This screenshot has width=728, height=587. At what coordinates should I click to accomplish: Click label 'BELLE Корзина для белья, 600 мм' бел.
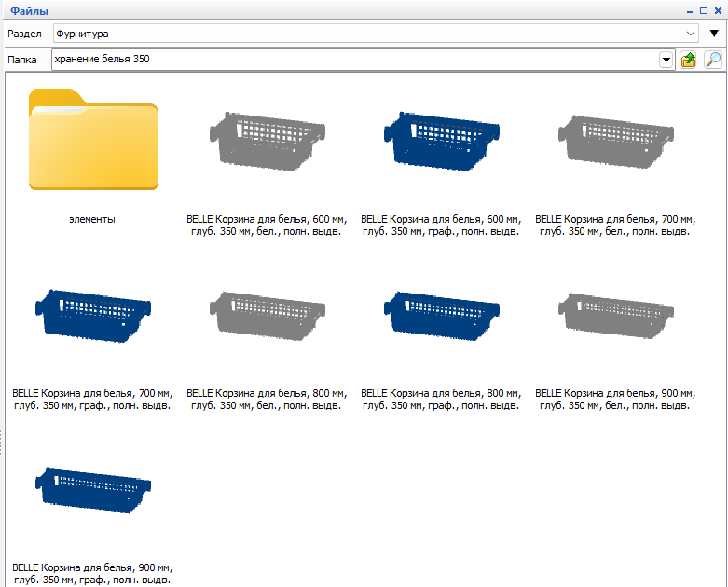pyautogui.click(x=267, y=225)
